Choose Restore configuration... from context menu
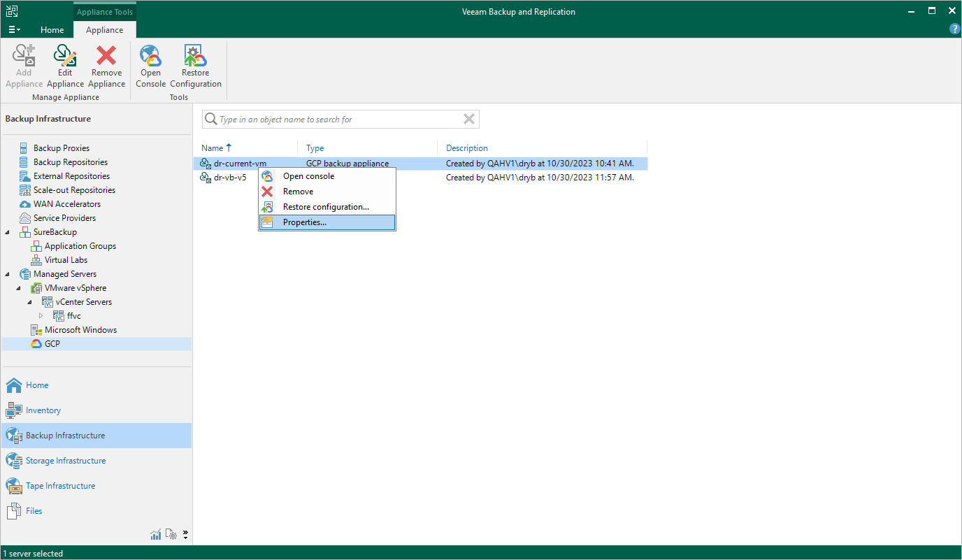The height and width of the screenshot is (560, 962). pos(327,207)
